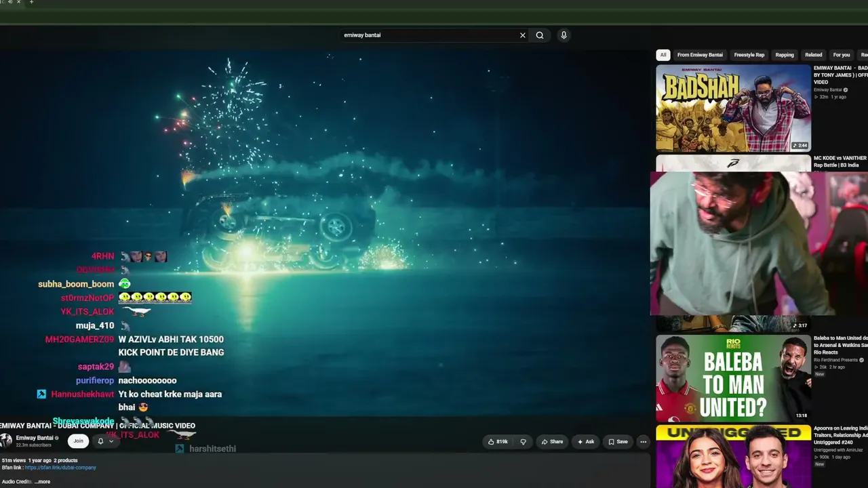The width and height of the screenshot is (868, 488).
Task: Join the Emiway Bantai channel membership
Action: (79, 441)
